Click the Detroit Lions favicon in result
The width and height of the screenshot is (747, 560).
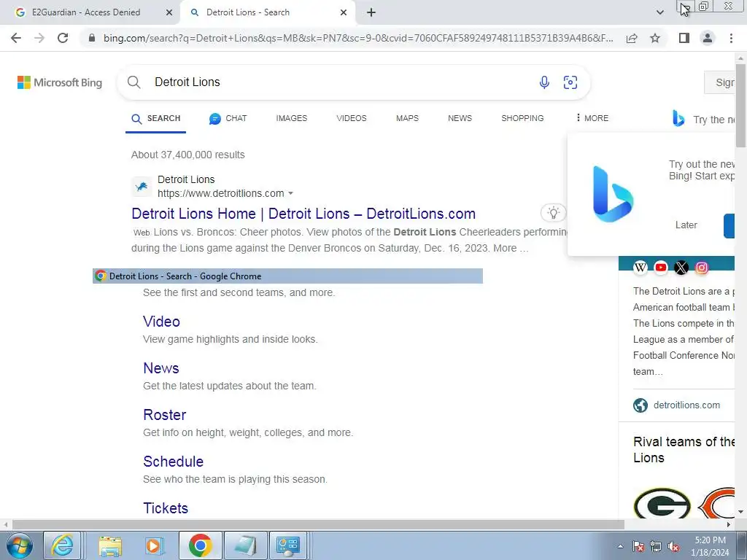(x=142, y=187)
